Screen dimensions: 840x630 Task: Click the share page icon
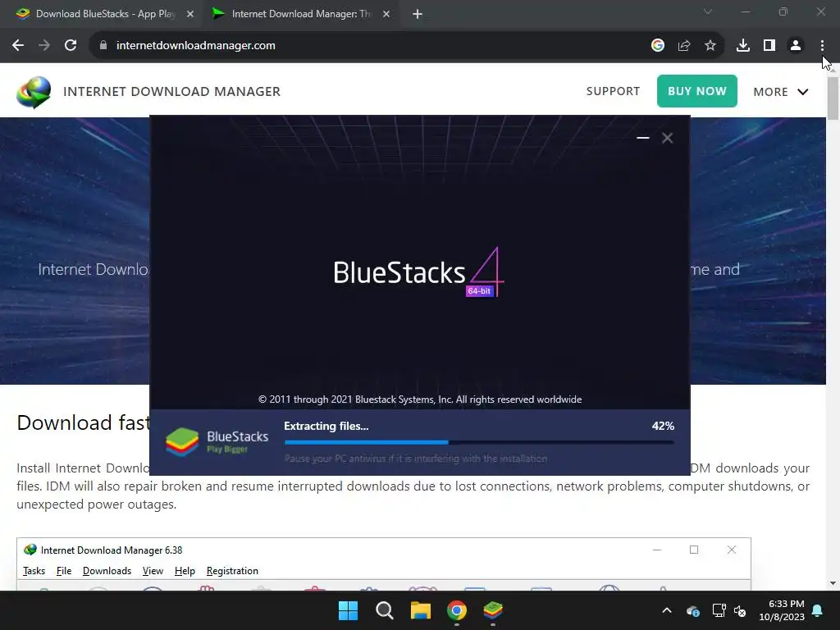(x=684, y=46)
